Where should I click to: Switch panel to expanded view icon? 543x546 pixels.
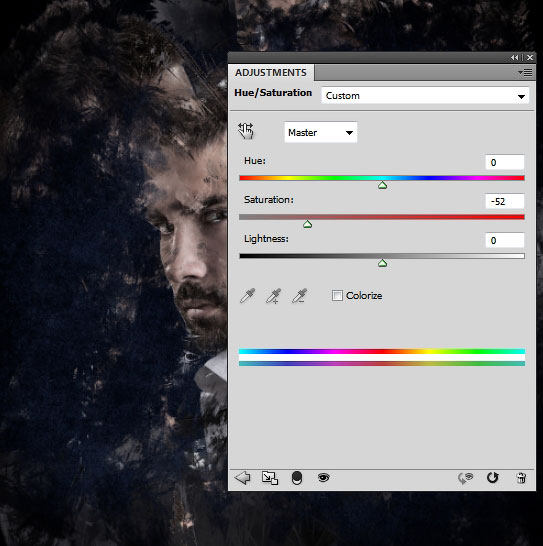(x=270, y=478)
